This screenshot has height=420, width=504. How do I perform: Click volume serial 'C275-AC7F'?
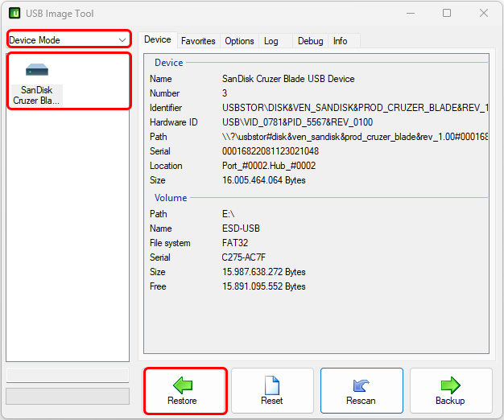tap(244, 257)
